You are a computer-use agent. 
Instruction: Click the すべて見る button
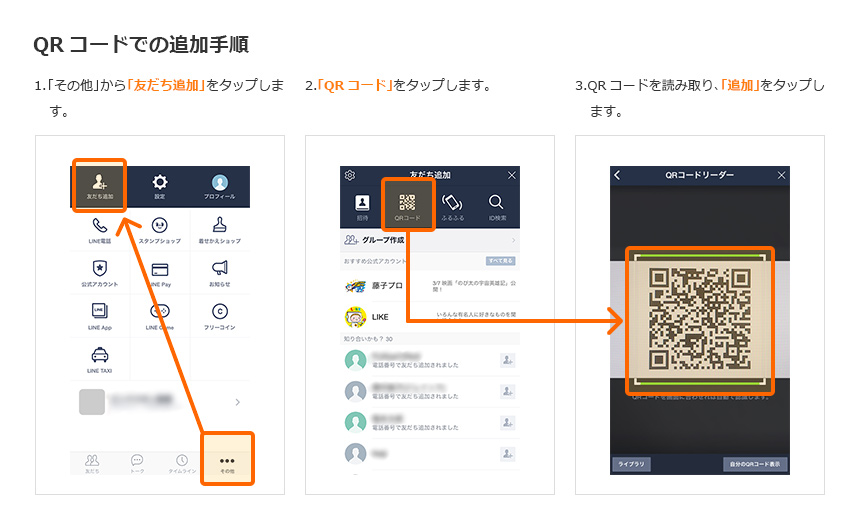pos(500,261)
